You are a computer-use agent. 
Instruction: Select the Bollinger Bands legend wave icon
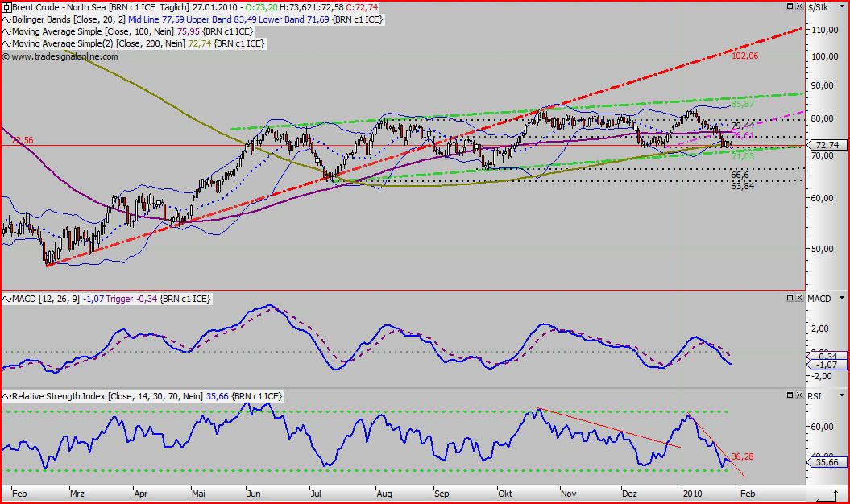click(6, 19)
